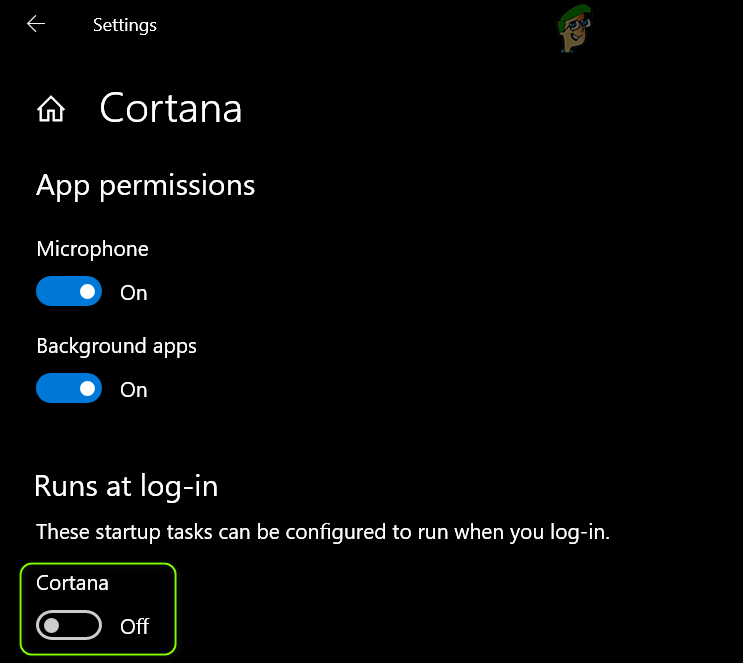This screenshot has height=663, width=743.
Task: Select the Runs at log-in heading
Action: [126, 486]
